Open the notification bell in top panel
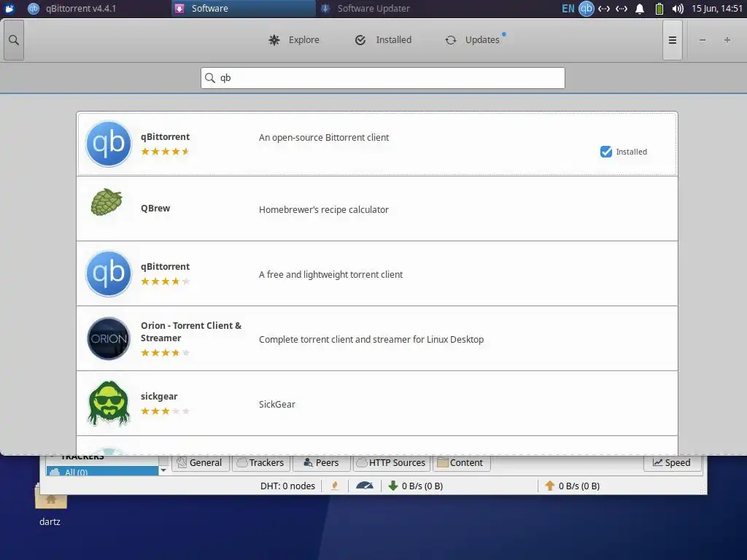The height and width of the screenshot is (560, 747). click(x=640, y=9)
